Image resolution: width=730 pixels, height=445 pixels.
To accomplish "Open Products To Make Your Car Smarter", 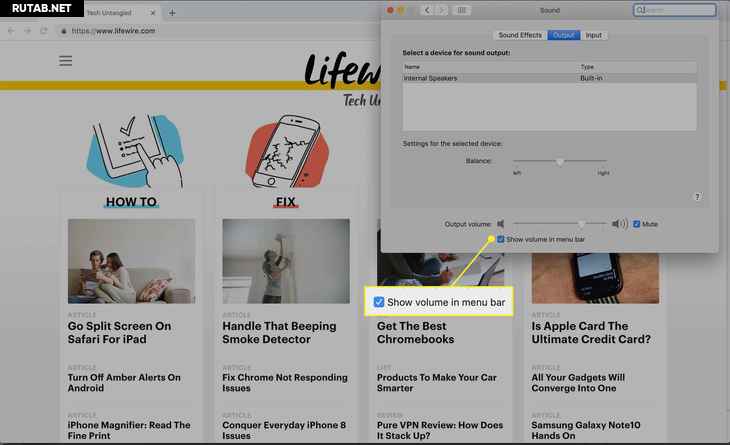I will (x=437, y=383).
